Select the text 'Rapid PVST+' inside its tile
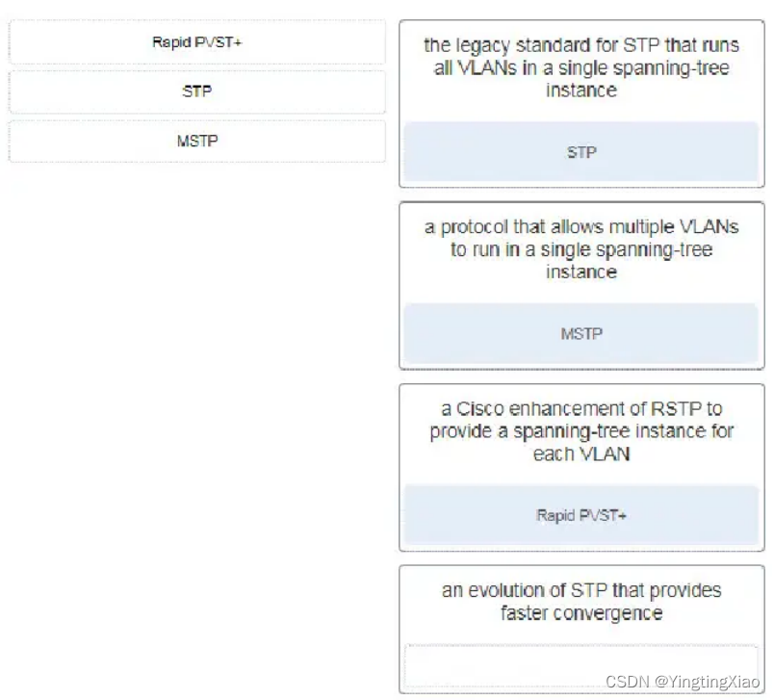The width and height of the screenshot is (774, 700). [x=196, y=42]
